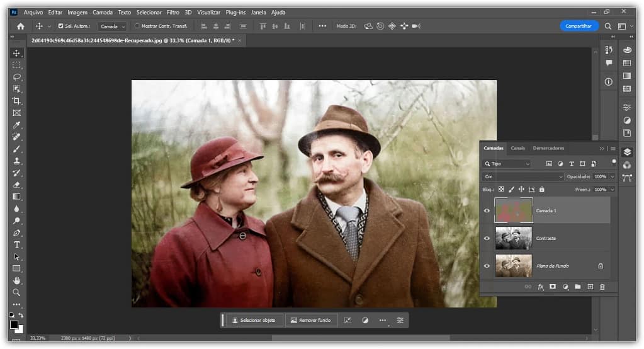Select the Gradient tool

click(x=16, y=197)
